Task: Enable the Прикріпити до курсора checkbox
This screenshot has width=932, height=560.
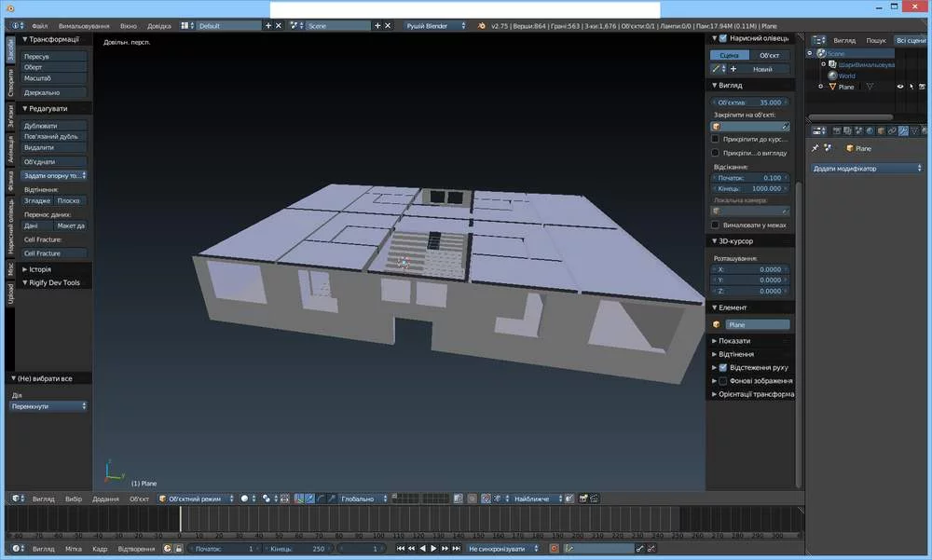Action: [x=715, y=139]
